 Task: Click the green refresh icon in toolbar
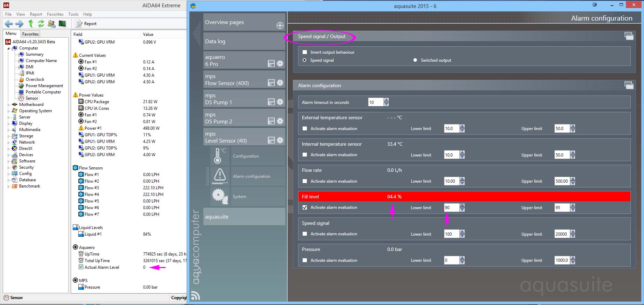pos(41,24)
